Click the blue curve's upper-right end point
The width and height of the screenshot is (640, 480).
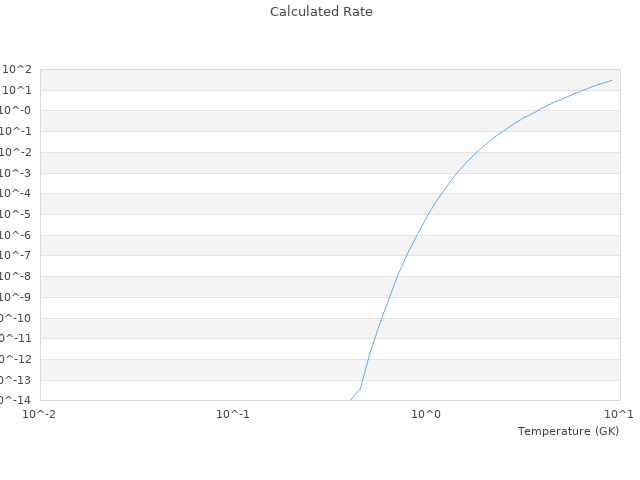(x=611, y=80)
